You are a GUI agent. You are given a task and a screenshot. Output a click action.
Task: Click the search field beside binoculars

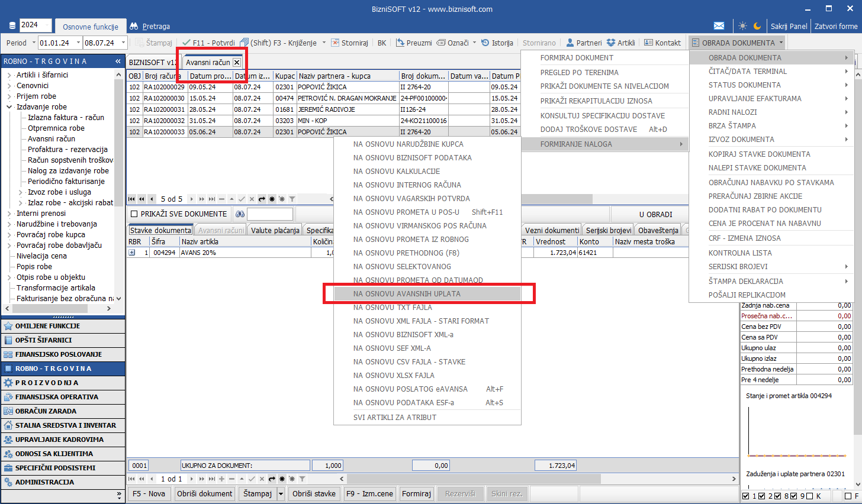point(269,214)
